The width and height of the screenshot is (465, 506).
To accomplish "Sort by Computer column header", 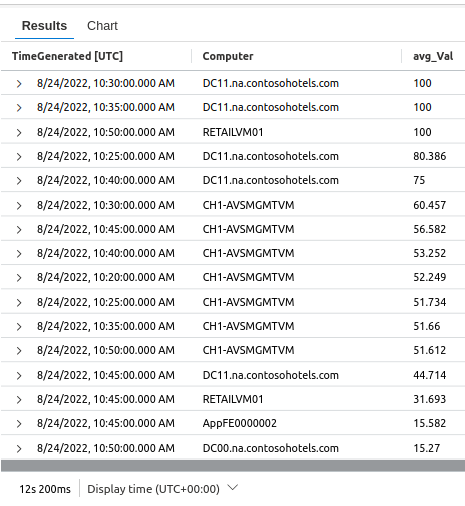I will [x=228, y=56].
